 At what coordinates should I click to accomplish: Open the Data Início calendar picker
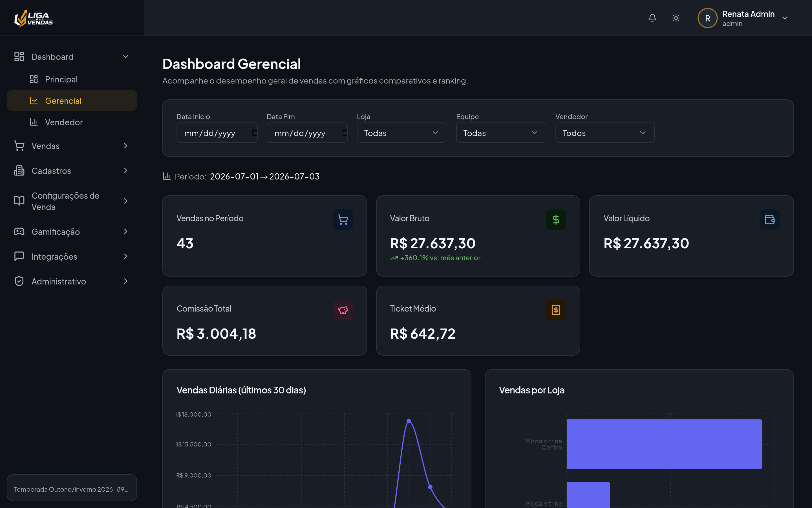tap(255, 133)
